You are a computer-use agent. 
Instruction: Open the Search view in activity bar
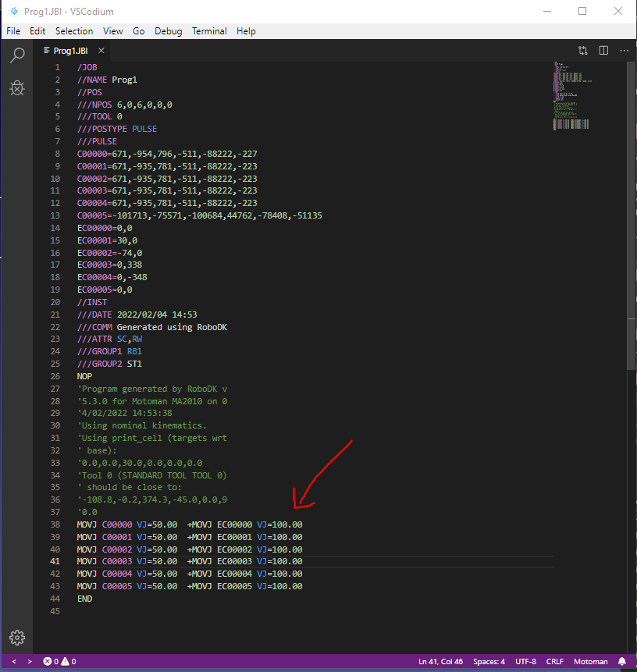tap(16, 55)
